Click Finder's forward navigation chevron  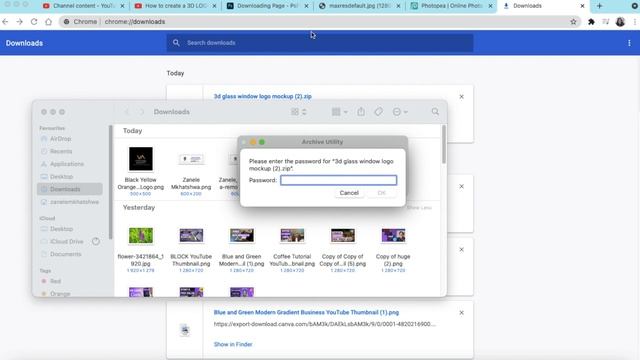[141, 112]
